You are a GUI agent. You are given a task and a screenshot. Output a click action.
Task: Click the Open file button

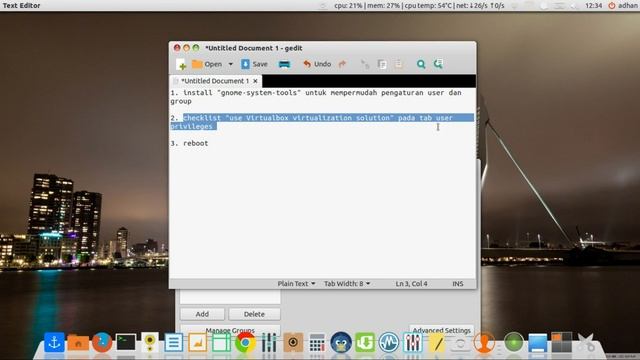(207, 64)
